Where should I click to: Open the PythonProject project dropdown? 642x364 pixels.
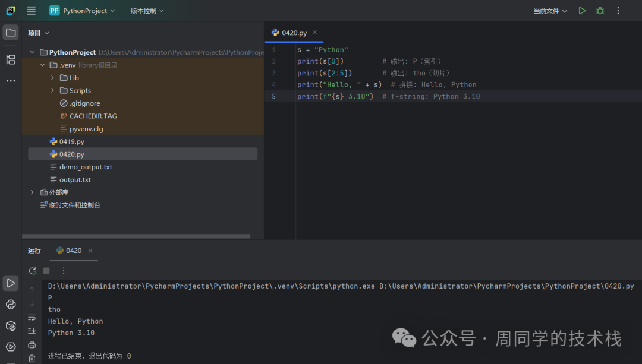click(x=82, y=11)
